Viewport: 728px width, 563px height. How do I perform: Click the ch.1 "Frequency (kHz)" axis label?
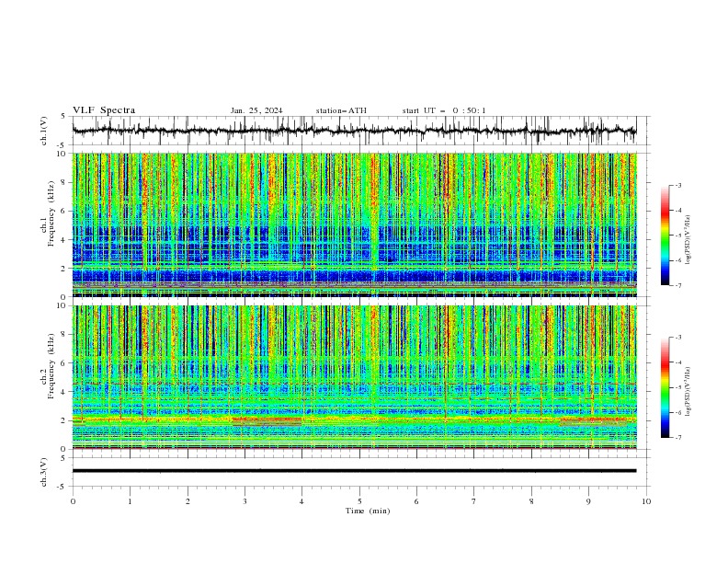pyautogui.click(x=51, y=214)
